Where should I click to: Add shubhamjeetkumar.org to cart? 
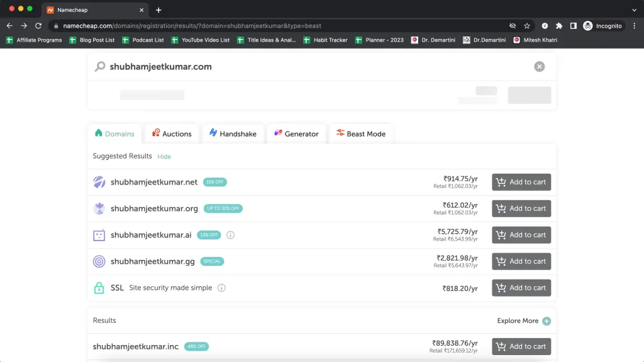521,208
